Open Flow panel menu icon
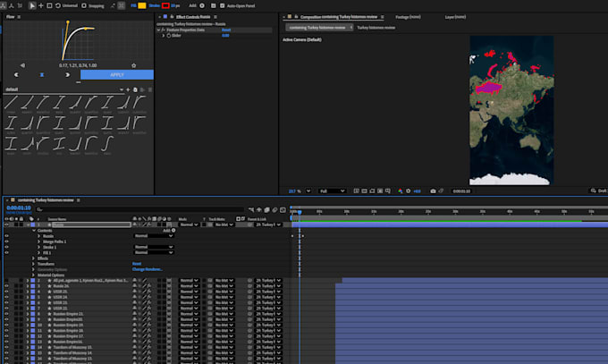Viewport: 608px width, 364px height. (19, 17)
